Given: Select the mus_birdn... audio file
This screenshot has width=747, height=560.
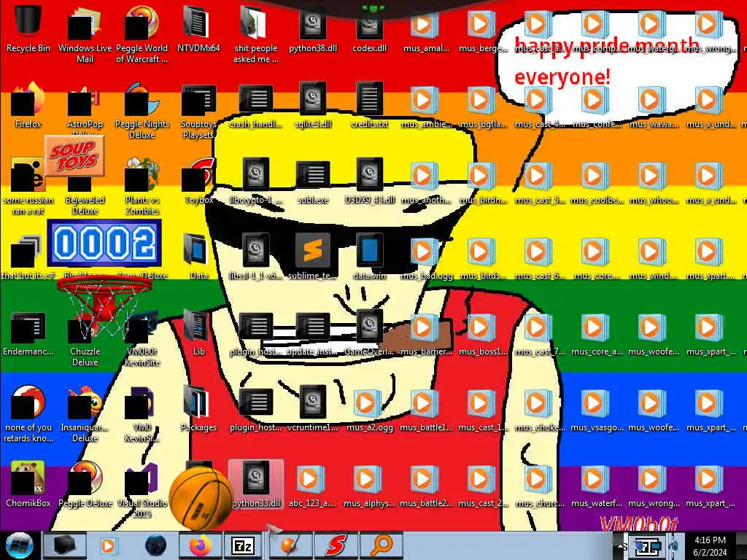Looking at the screenshot, I should coord(483,181).
